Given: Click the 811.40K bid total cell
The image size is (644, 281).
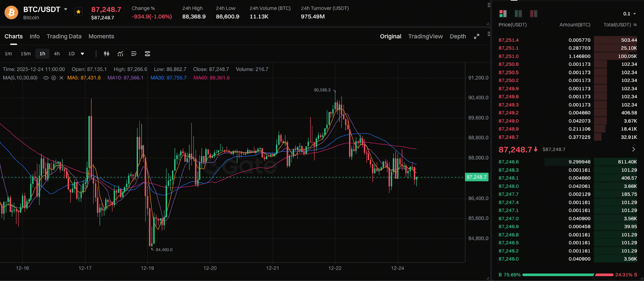Looking at the screenshot, I should [x=627, y=162].
